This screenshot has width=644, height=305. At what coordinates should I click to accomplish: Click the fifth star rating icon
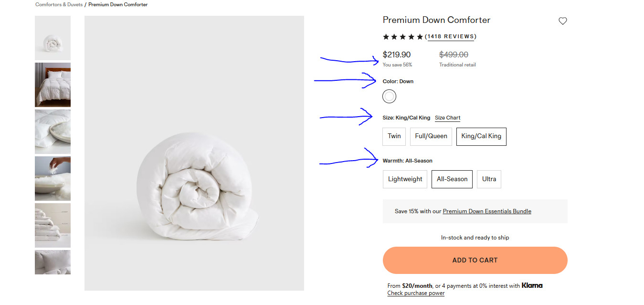[420, 36]
